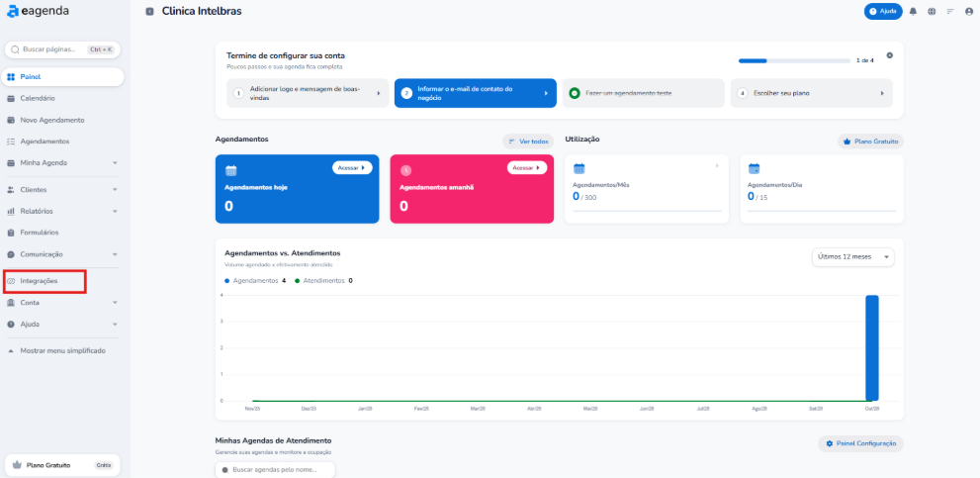
Task: Click the list lines icon in top bar
Action: click(950, 11)
